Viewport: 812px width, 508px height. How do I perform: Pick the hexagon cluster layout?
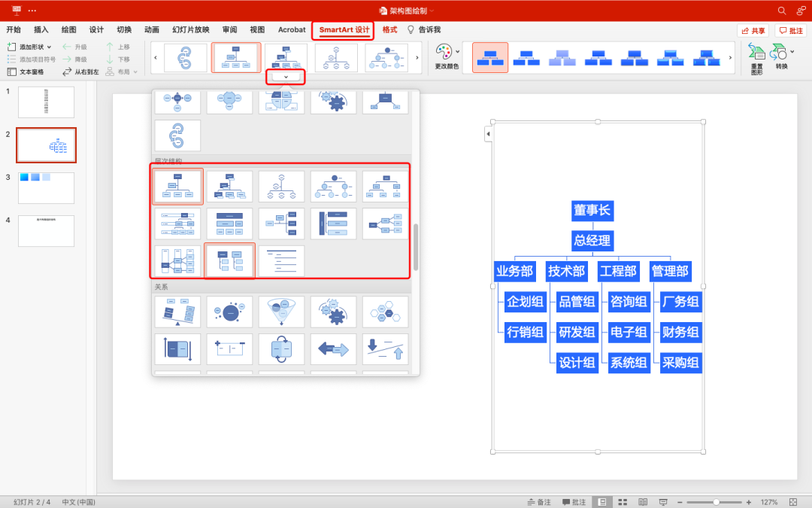pos(385,312)
